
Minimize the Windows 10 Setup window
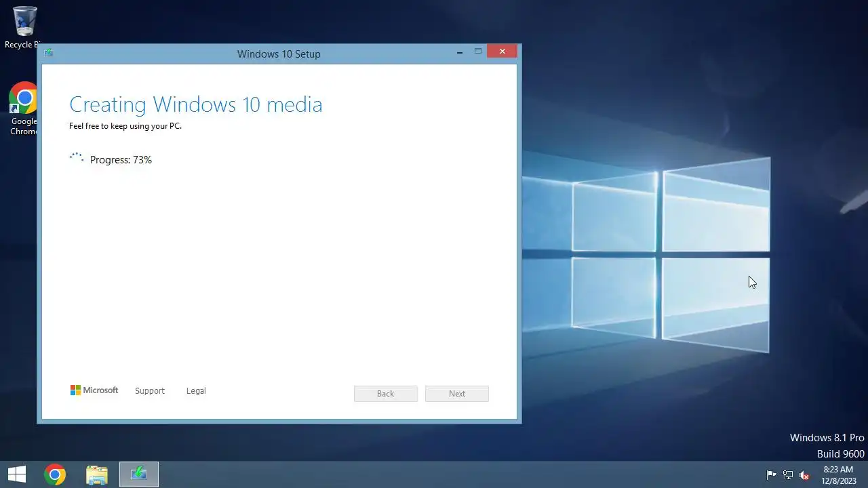coord(460,52)
